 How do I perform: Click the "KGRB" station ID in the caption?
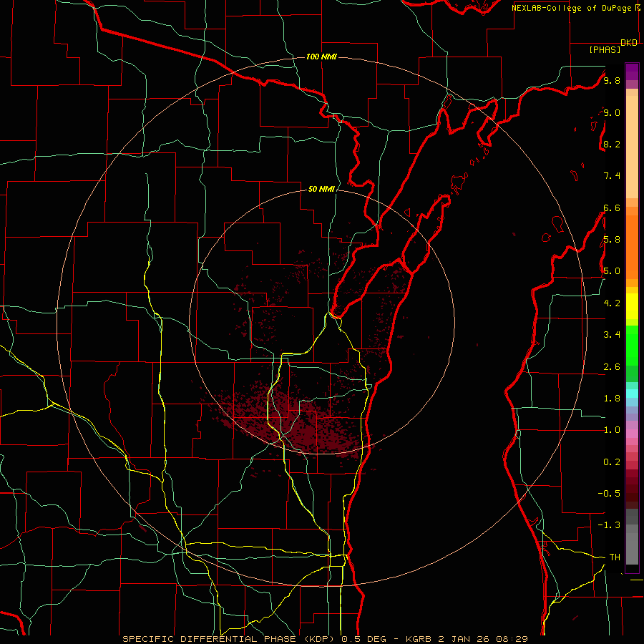tap(418, 639)
